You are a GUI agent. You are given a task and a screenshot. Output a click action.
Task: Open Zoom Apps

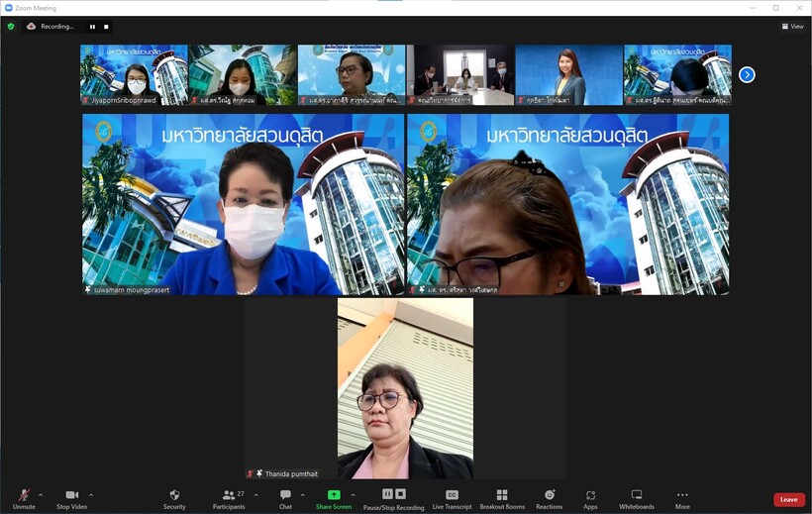pos(590,498)
